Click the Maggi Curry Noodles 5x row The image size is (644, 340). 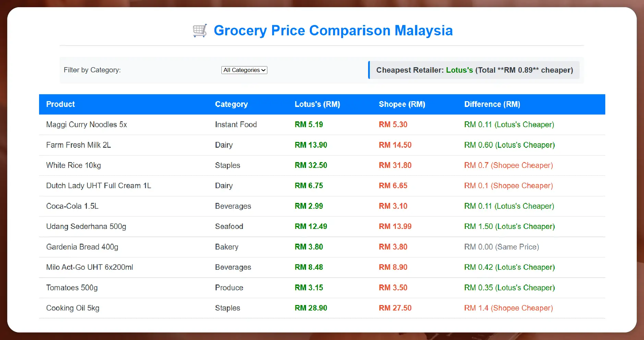click(x=87, y=124)
